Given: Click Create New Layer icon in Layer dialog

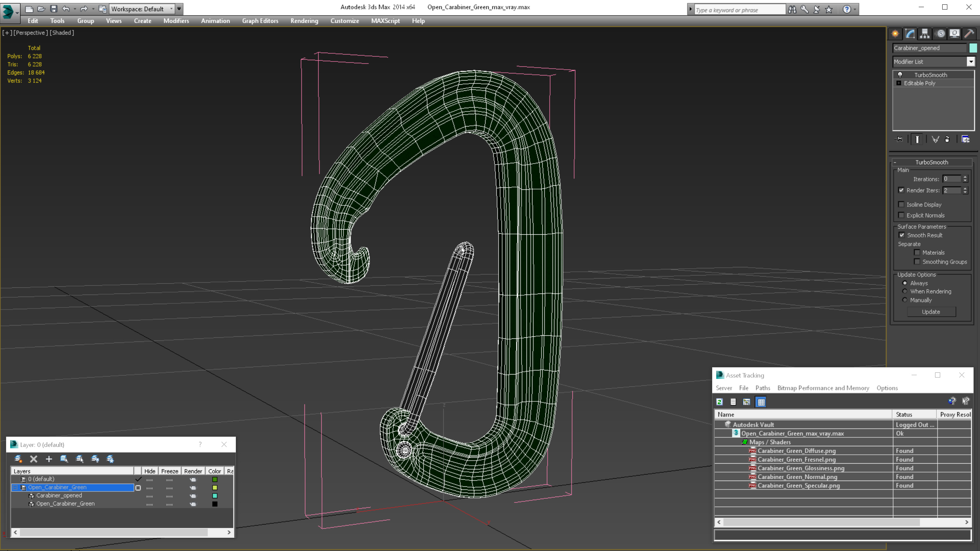Looking at the screenshot, I should pos(18,459).
